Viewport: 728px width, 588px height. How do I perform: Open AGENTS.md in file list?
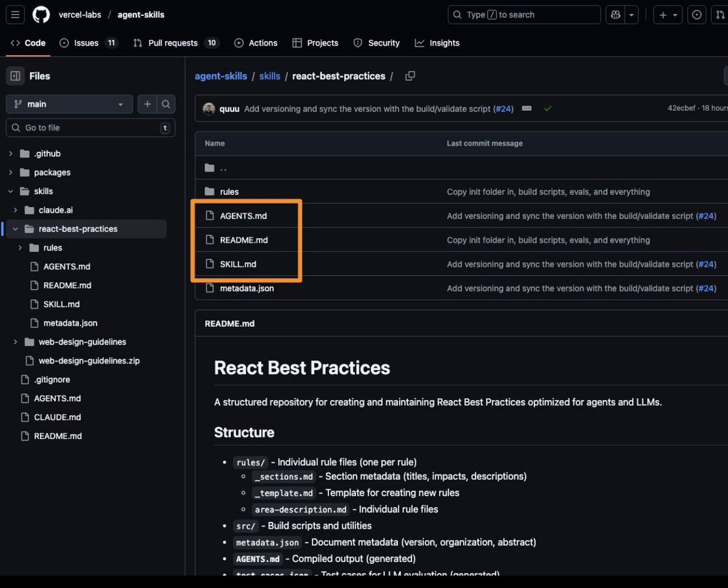click(243, 216)
